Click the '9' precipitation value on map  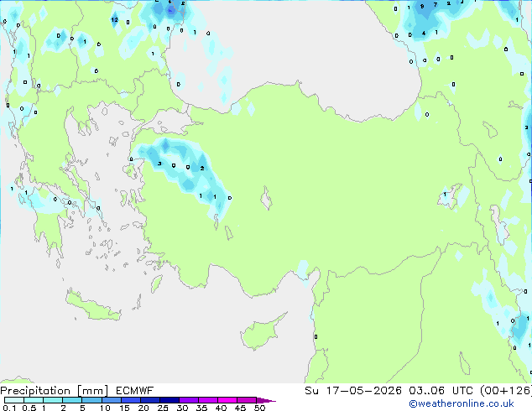[422, 6]
